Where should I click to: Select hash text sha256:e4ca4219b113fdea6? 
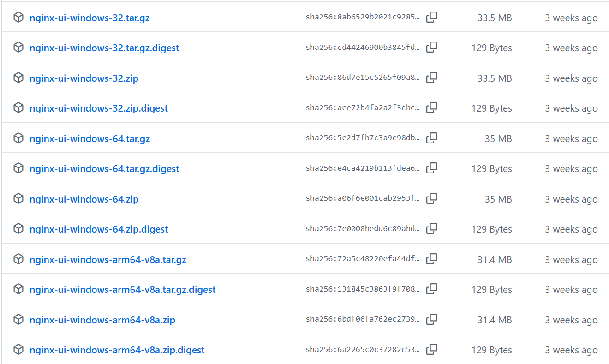(363, 168)
